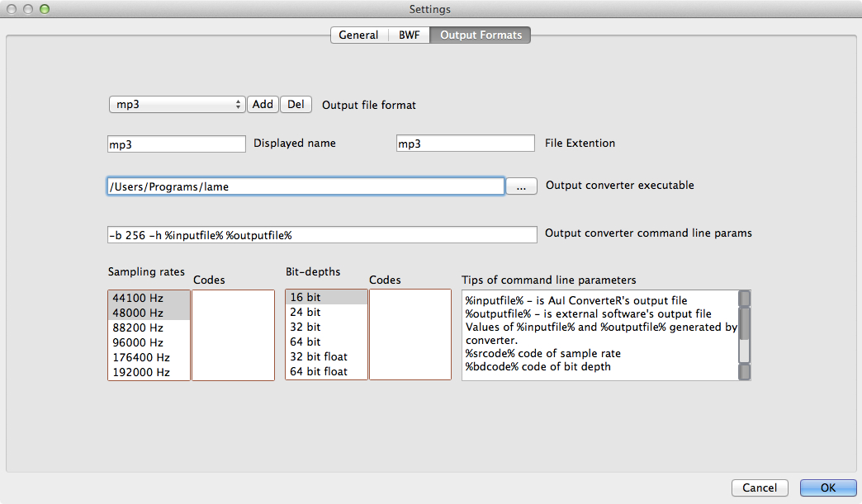Browse for executable with the ... button
The height and width of the screenshot is (504, 862).
pyautogui.click(x=521, y=186)
